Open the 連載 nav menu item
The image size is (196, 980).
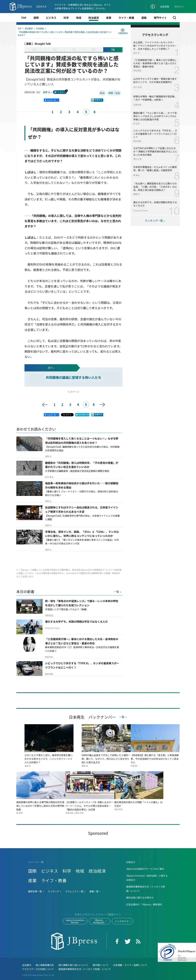pyautogui.click(x=144, y=18)
